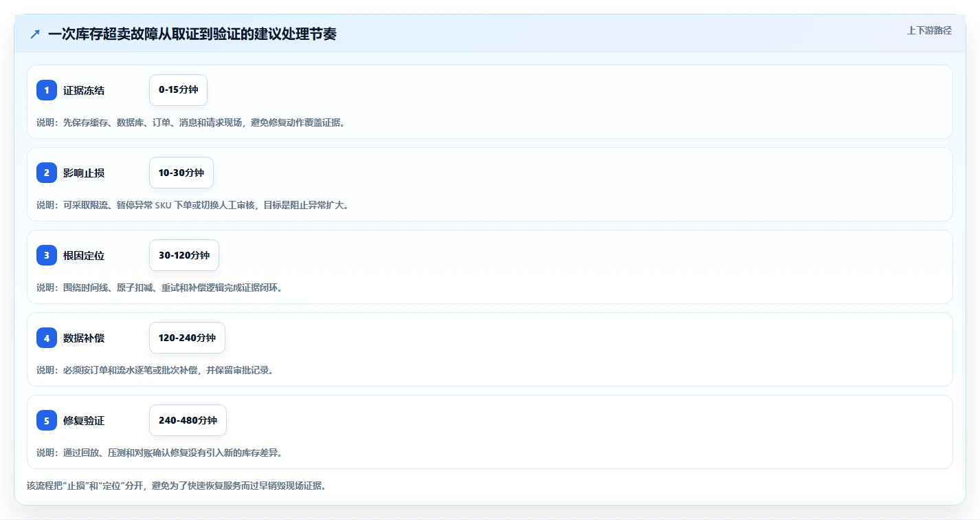This screenshot has width=980, height=520.
Task: Click the 0-15分钟 time chip
Action: click(178, 90)
